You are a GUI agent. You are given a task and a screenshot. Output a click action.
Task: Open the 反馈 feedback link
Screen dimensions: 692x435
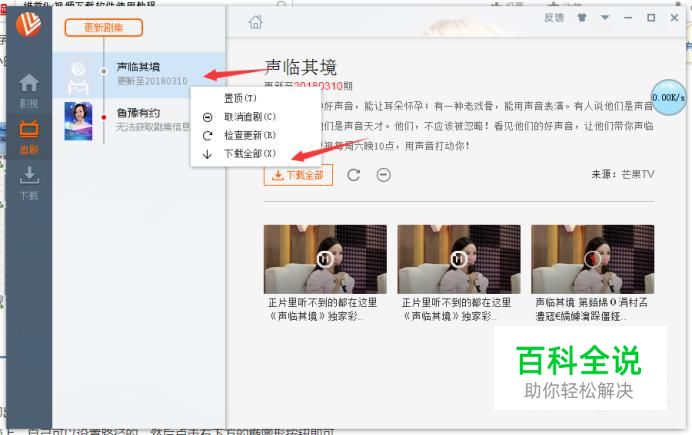point(553,18)
